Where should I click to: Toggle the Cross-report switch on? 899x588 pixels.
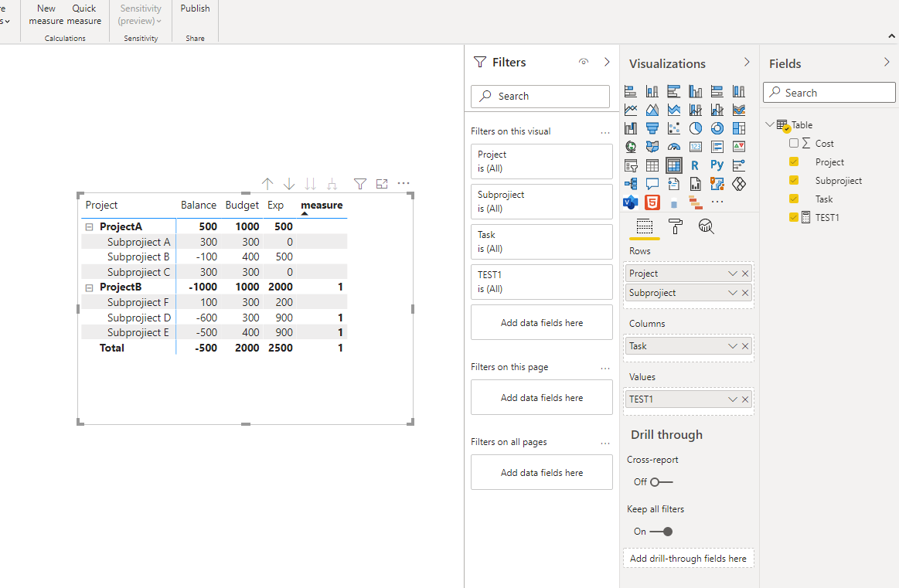tap(662, 482)
